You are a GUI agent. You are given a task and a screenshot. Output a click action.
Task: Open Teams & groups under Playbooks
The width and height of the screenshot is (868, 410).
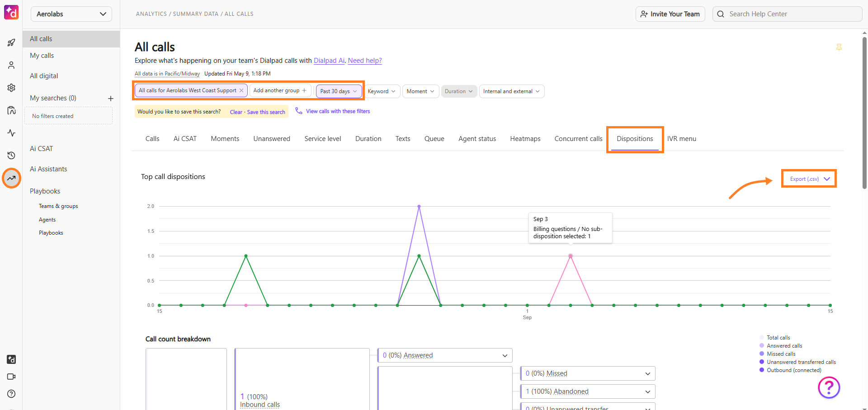point(58,206)
